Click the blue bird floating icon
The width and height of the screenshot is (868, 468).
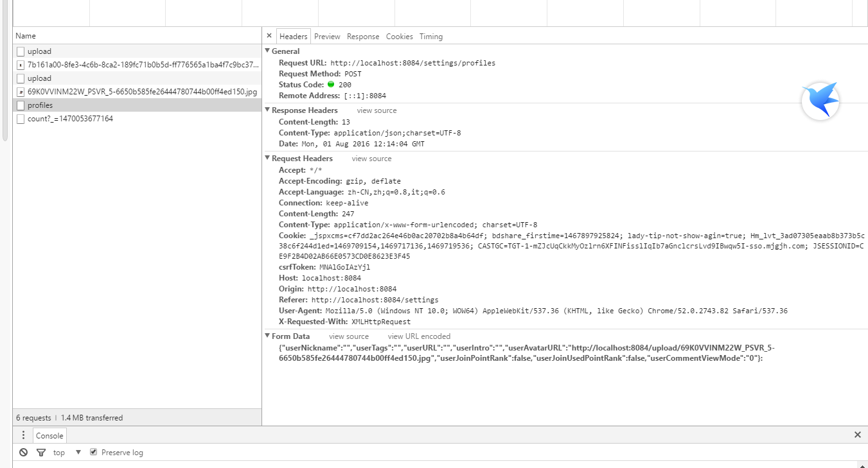click(x=820, y=101)
